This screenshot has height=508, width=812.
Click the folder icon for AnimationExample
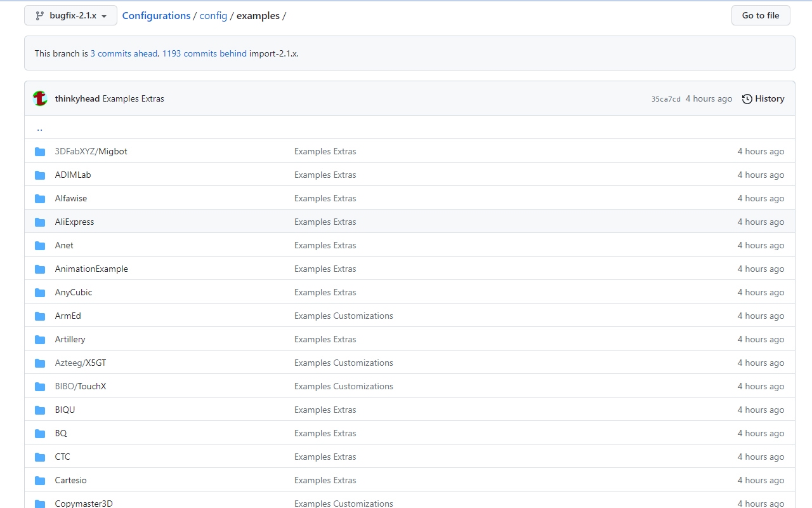click(x=40, y=269)
